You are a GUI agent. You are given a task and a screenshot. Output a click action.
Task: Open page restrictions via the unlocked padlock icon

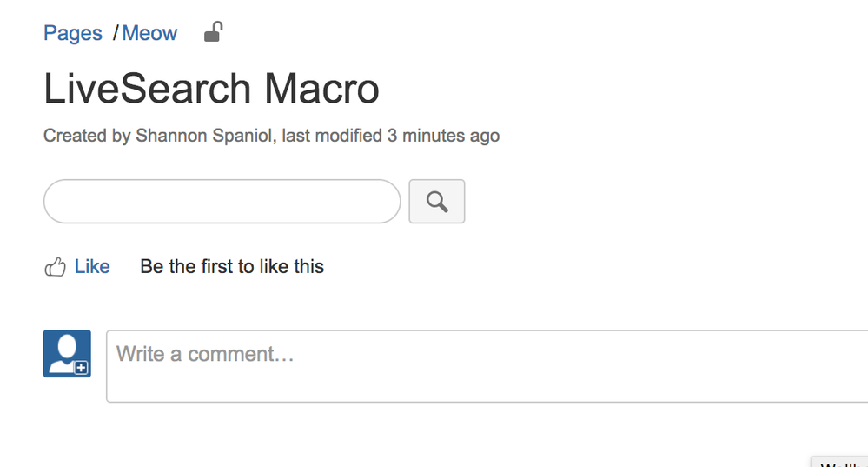tap(213, 31)
